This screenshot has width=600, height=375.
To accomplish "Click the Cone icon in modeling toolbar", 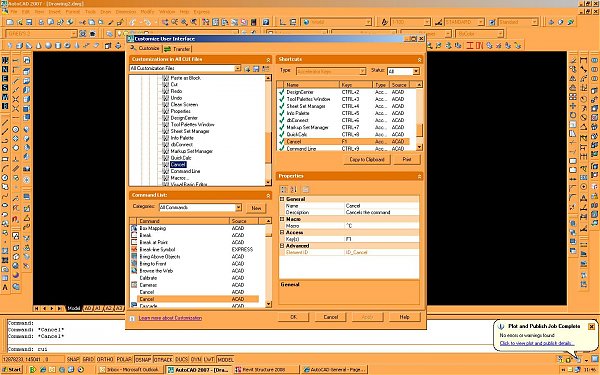I will click(39, 46).
